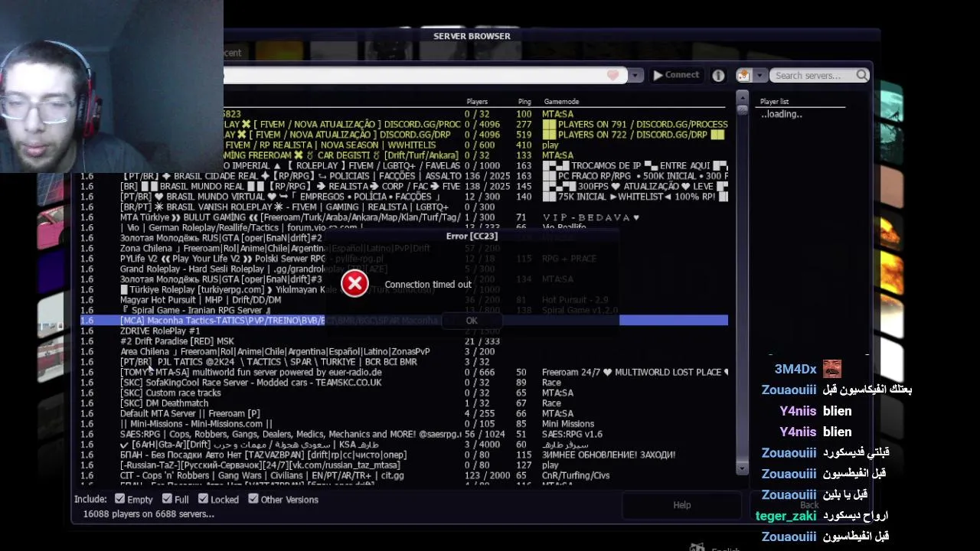Select the MTA Türkiye BULUT GAMING row
Viewport: 980px width, 551px height.
coord(404,217)
